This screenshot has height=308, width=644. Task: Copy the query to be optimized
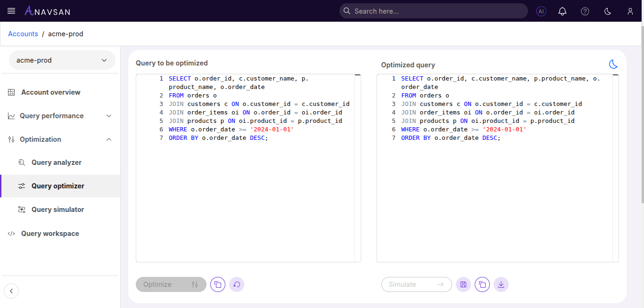point(217,284)
